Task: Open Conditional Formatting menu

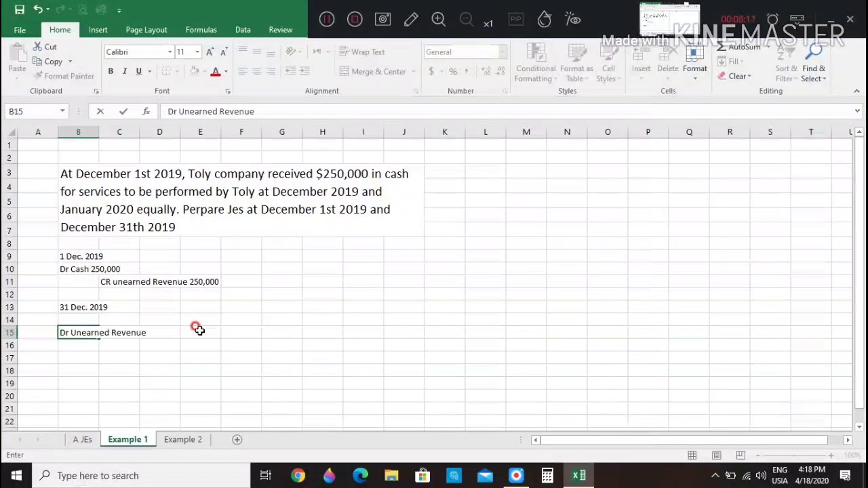Action: click(x=535, y=63)
